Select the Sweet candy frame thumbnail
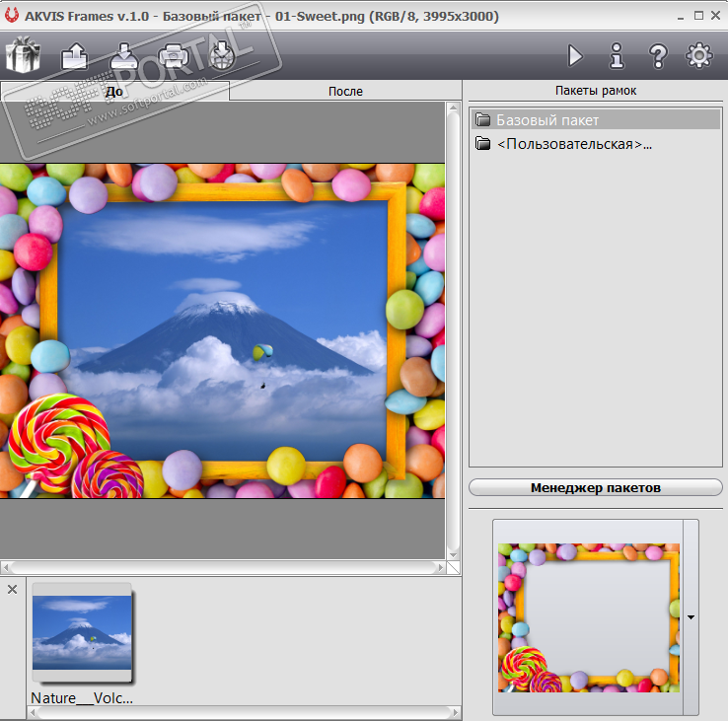The height and width of the screenshot is (721, 728). click(589, 617)
